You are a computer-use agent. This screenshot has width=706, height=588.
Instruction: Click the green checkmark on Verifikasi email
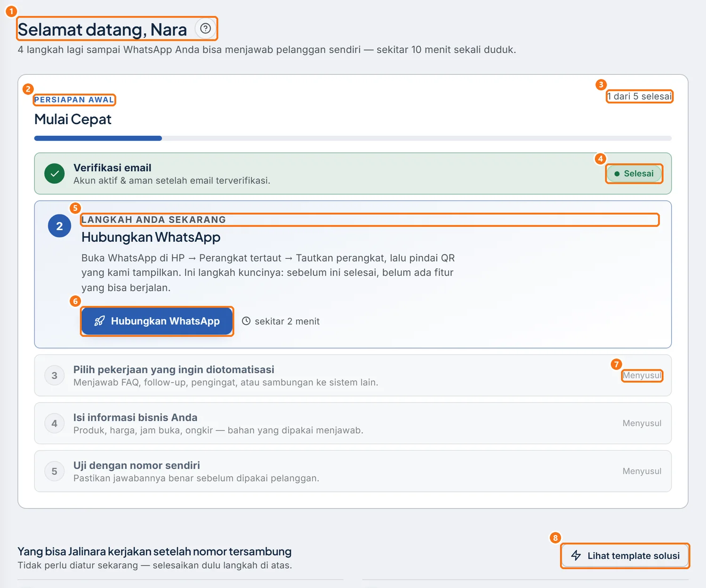(x=55, y=174)
